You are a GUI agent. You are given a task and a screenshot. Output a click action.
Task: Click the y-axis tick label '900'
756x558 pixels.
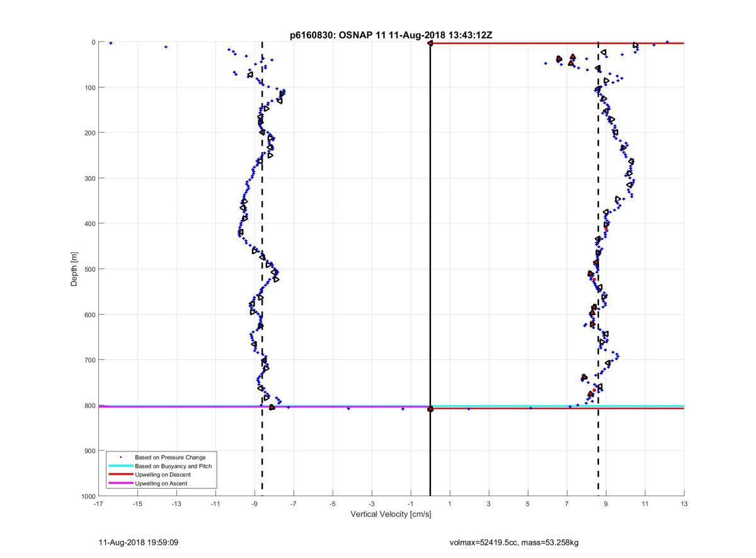pyautogui.click(x=90, y=451)
